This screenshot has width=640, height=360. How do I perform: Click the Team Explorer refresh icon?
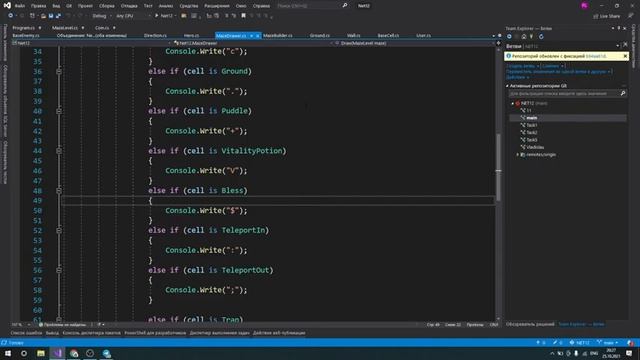coord(541,37)
